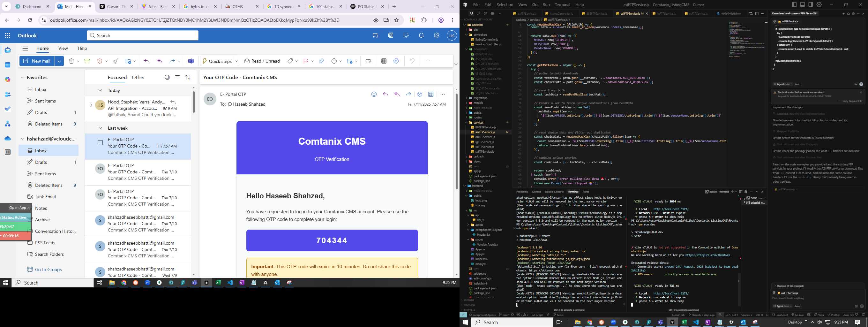The height and width of the screenshot is (327, 868).
Task: Click the Teams share icon in Outlook ribbon
Action: (191, 61)
